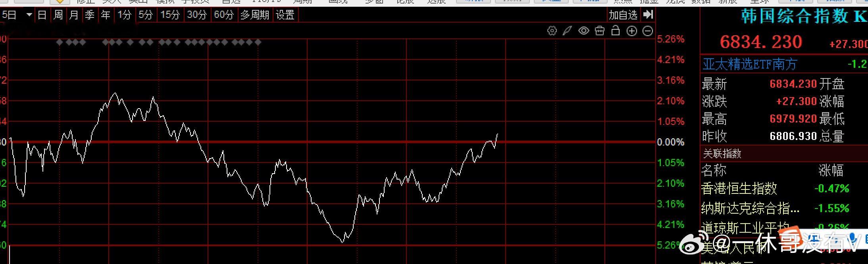868x264 pixels.
Task: Click the 名称 column header
Action: [714, 170]
